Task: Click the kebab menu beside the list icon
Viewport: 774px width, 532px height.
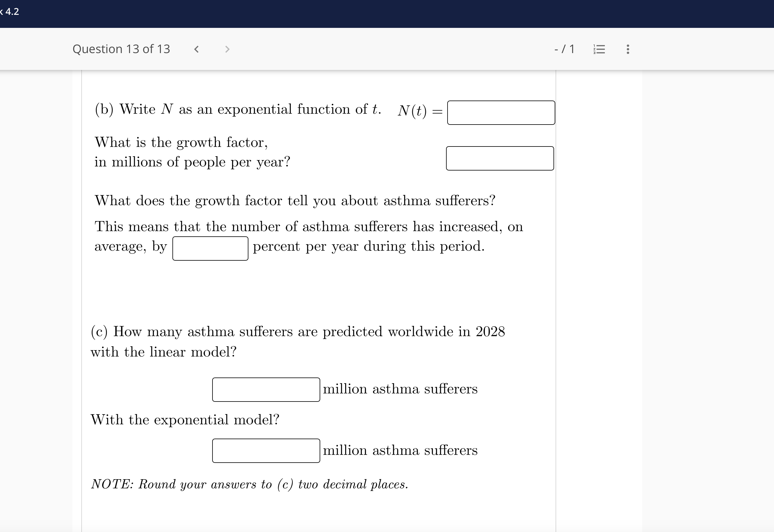Action: pos(627,49)
